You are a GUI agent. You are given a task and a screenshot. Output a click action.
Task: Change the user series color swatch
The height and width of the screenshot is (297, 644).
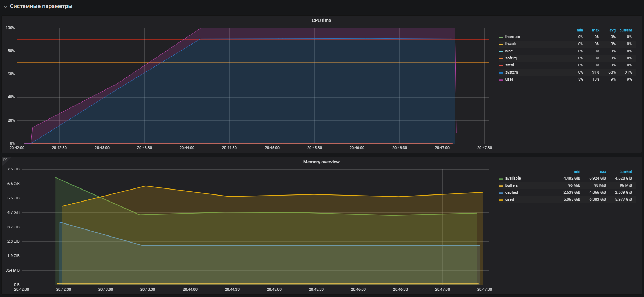point(501,80)
